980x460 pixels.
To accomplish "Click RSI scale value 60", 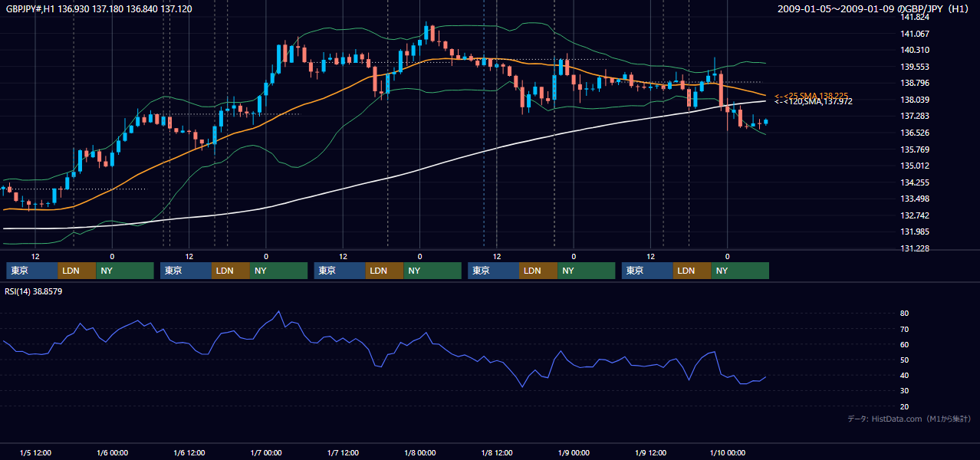I will [x=905, y=344].
